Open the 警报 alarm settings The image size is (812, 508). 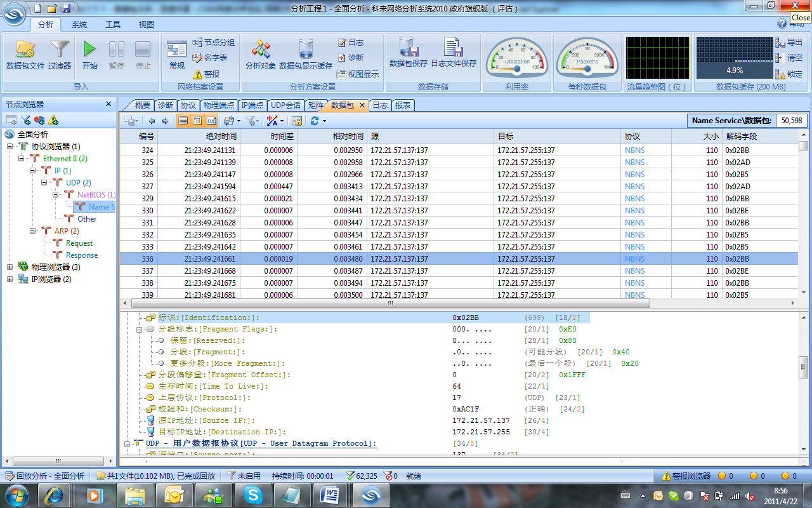point(206,74)
